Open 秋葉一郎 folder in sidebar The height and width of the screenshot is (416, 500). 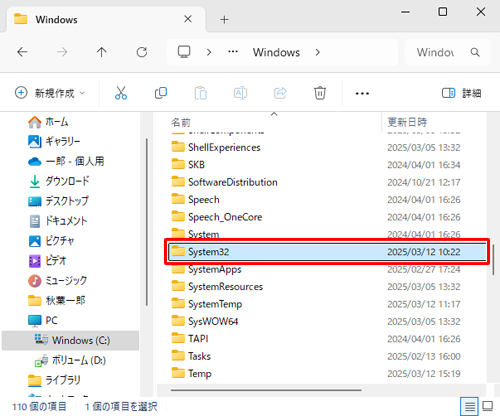pos(56,301)
